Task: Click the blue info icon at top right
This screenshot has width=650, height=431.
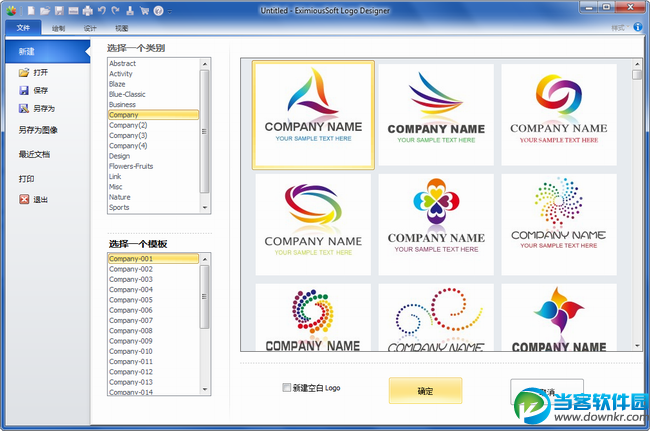Action: click(638, 27)
